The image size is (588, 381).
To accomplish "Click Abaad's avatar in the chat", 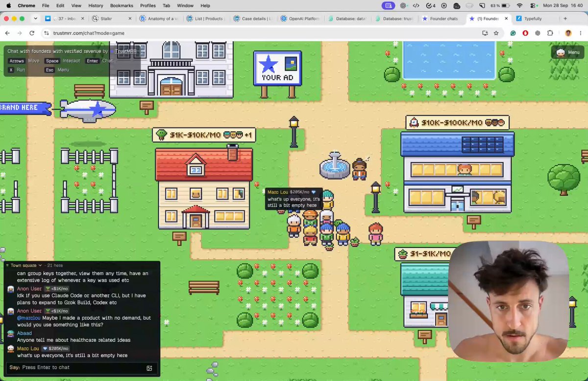I will click(11, 334).
